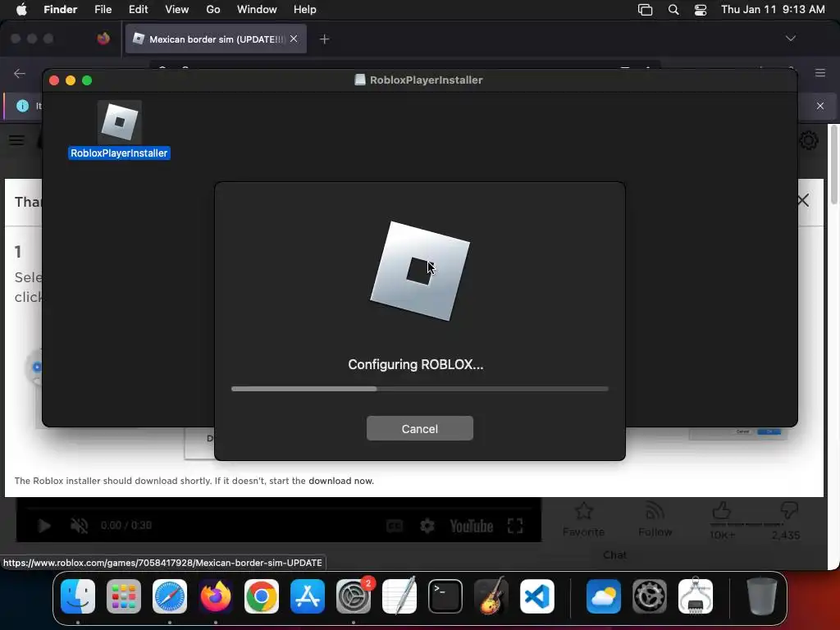
Task: Open the Go menu
Action: (x=213, y=10)
